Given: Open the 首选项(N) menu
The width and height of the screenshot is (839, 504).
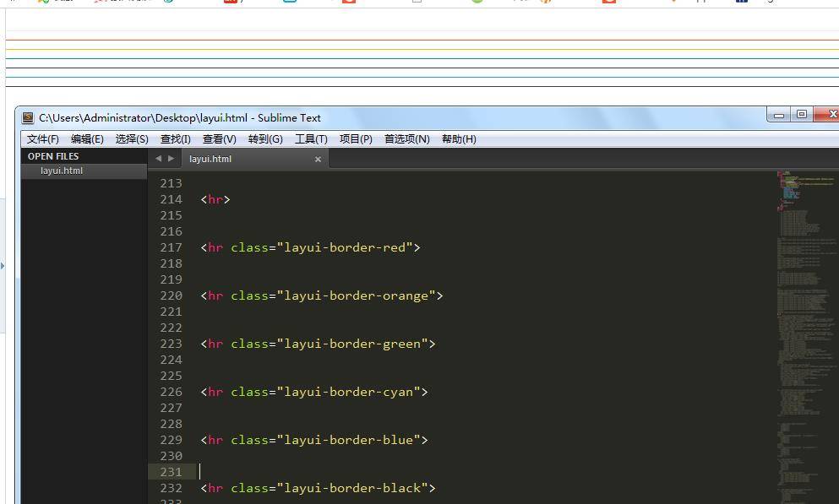Looking at the screenshot, I should [x=406, y=139].
